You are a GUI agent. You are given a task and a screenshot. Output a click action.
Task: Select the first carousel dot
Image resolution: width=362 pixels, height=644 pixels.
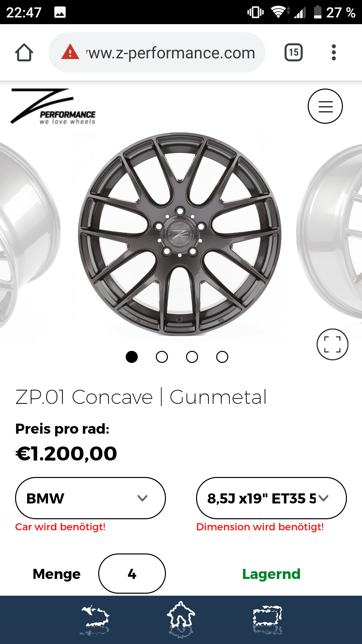pos(132,357)
